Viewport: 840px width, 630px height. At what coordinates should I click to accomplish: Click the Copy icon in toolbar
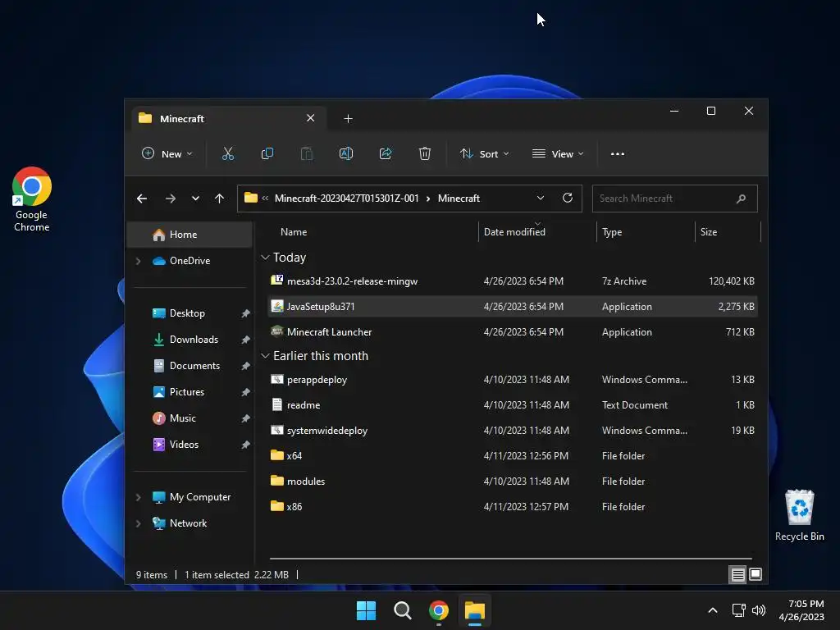[267, 153]
